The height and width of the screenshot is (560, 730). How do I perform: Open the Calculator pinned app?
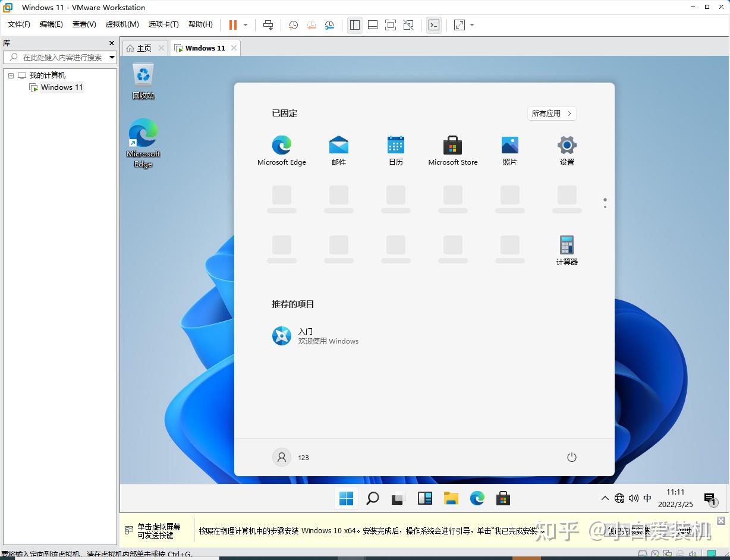pos(566,248)
